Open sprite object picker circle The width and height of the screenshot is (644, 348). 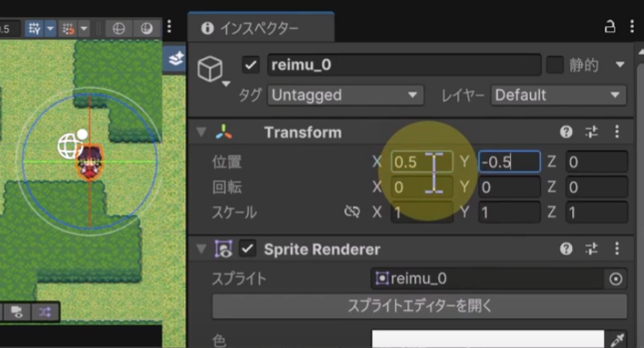coord(615,279)
